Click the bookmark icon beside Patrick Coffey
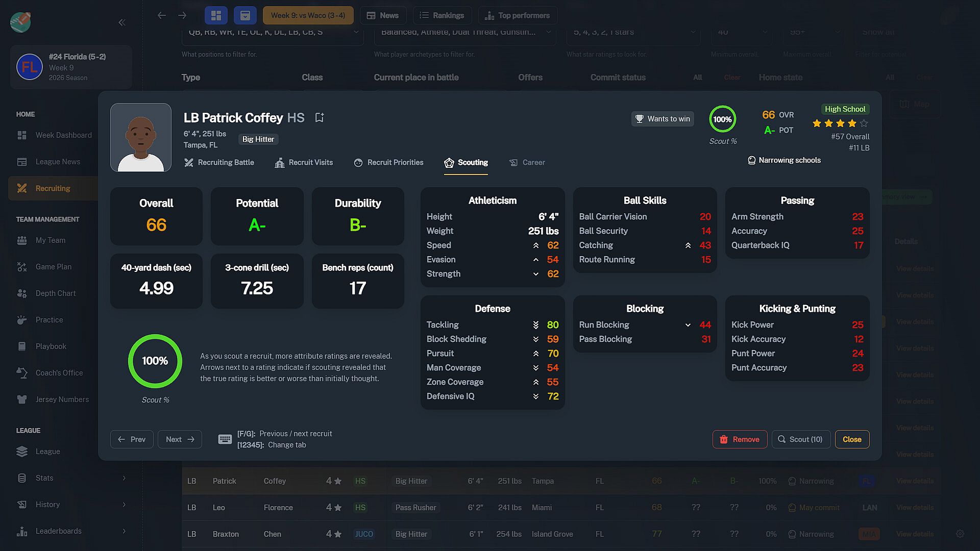Viewport: 980px width, 551px height. click(x=320, y=118)
